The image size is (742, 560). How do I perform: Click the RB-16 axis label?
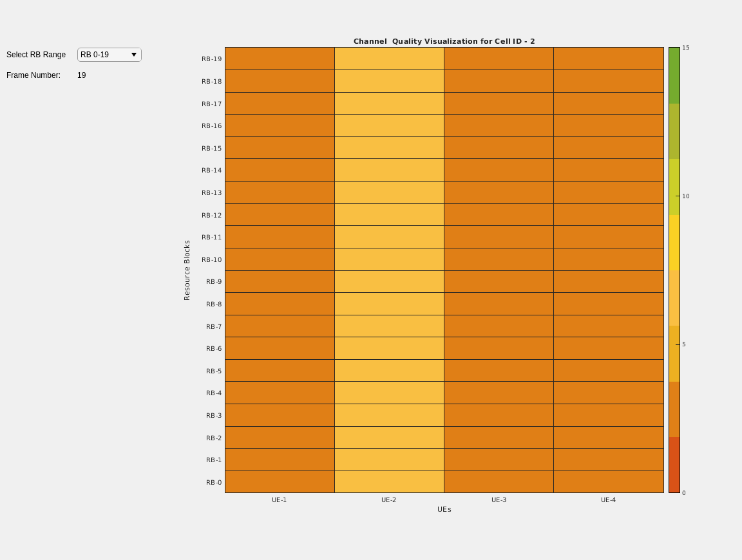coord(211,126)
